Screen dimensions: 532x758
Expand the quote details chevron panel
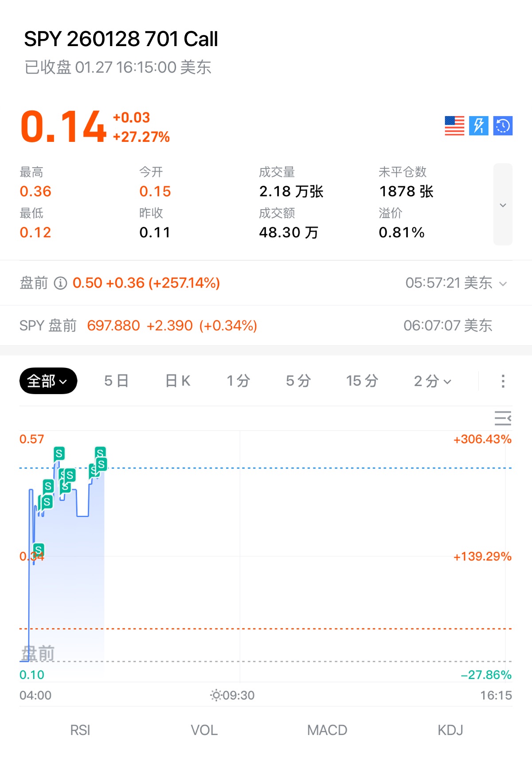(x=503, y=205)
